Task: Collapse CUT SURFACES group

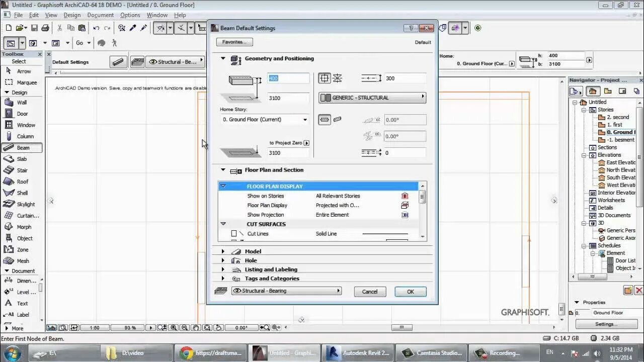Action: click(223, 224)
